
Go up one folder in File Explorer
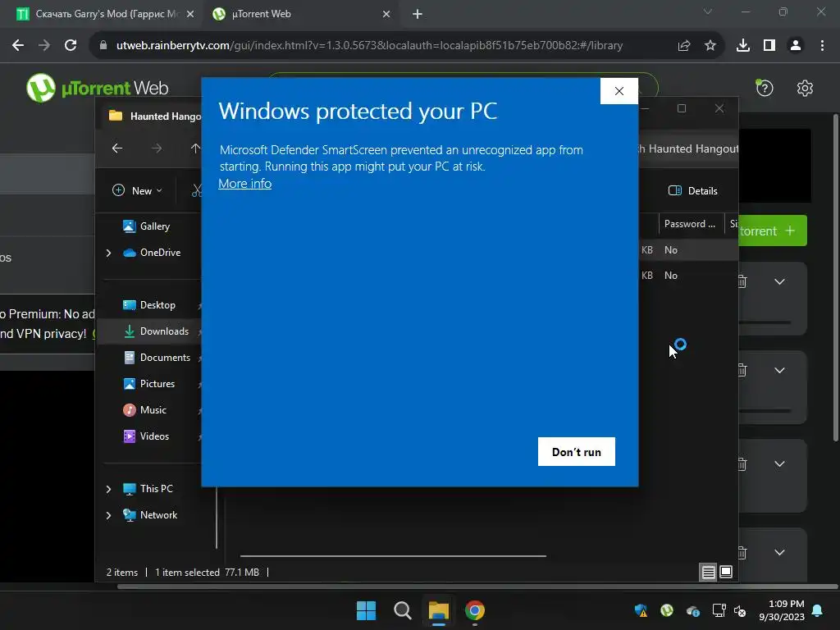click(x=195, y=148)
